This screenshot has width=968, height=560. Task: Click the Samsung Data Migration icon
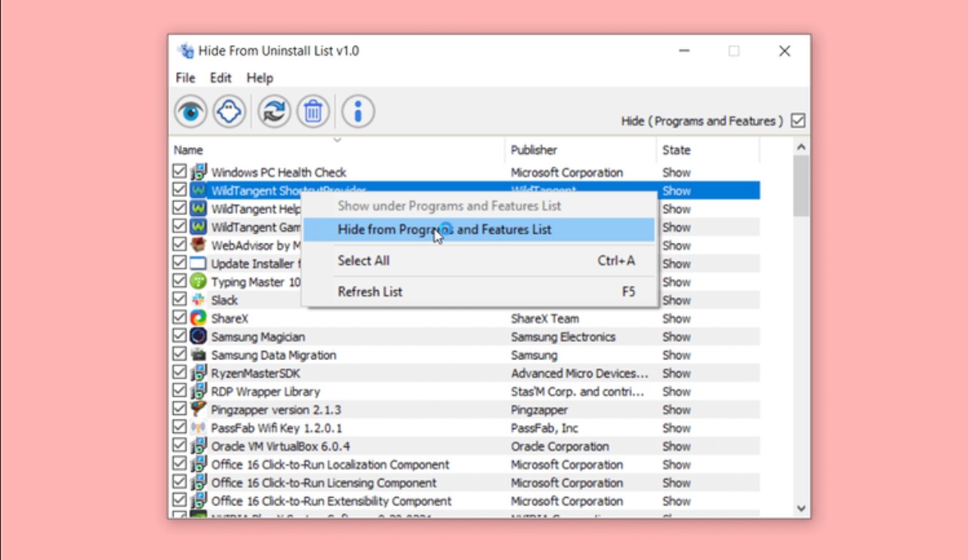[x=198, y=355]
